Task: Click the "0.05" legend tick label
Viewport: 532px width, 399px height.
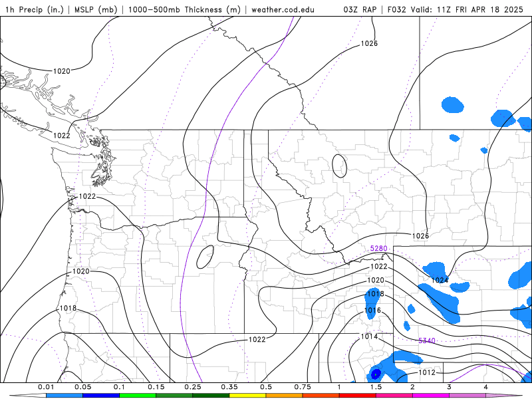Action: click(82, 387)
